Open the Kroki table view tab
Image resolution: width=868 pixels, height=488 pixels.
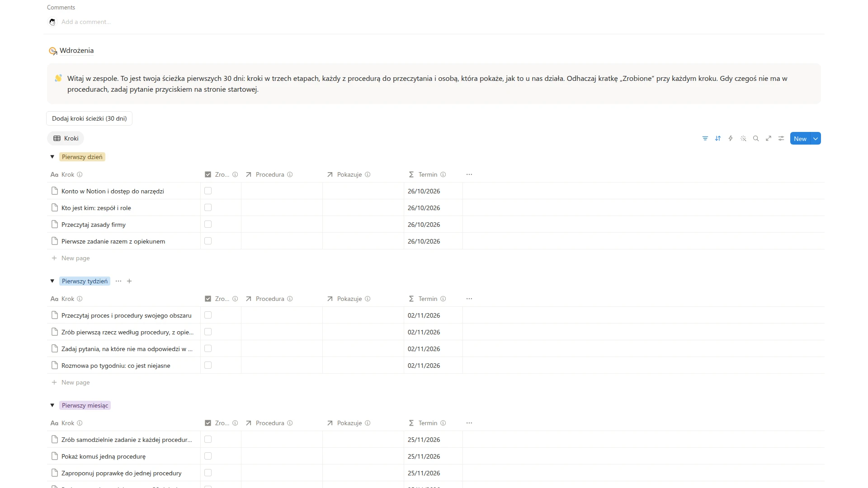pyautogui.click(x=66, y=138)
